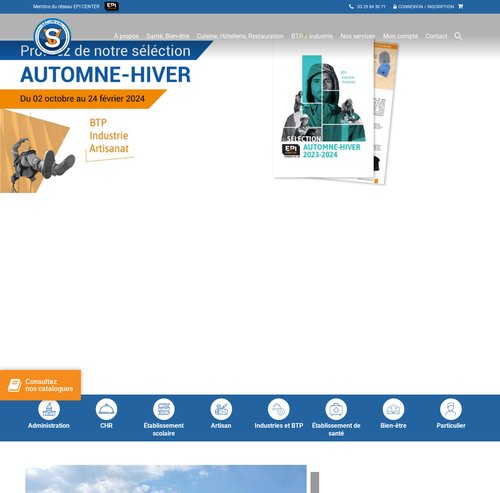This screenshot has height=493, width=500.
Task: Click the catalogue book icon
Action: tap(15, 385)
